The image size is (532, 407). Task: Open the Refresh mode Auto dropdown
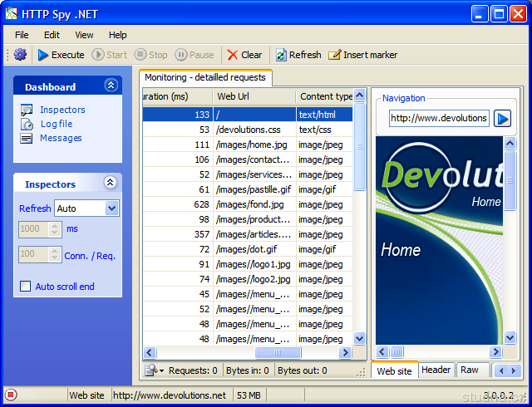click(112, 208)
